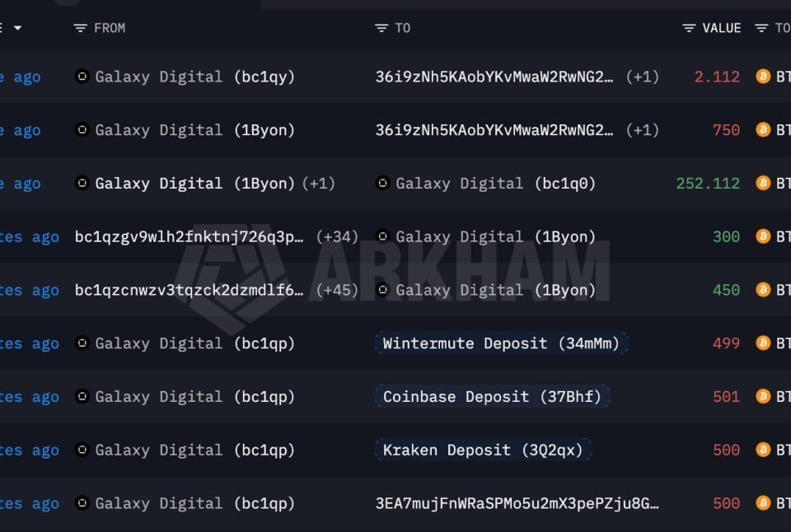Viewport: 791px width, 532px height.
Task: Open the FROM column filter icon
Action: click(80, 28)
